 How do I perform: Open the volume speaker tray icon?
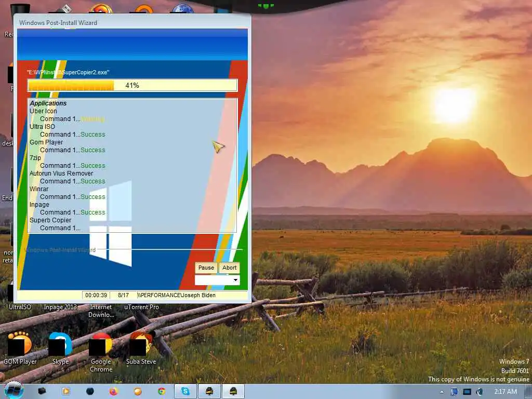[x=480, y=392]
